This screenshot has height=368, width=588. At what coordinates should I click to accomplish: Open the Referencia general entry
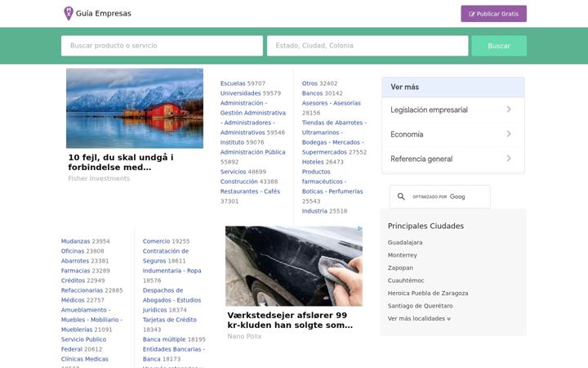[x=453, y=159]
